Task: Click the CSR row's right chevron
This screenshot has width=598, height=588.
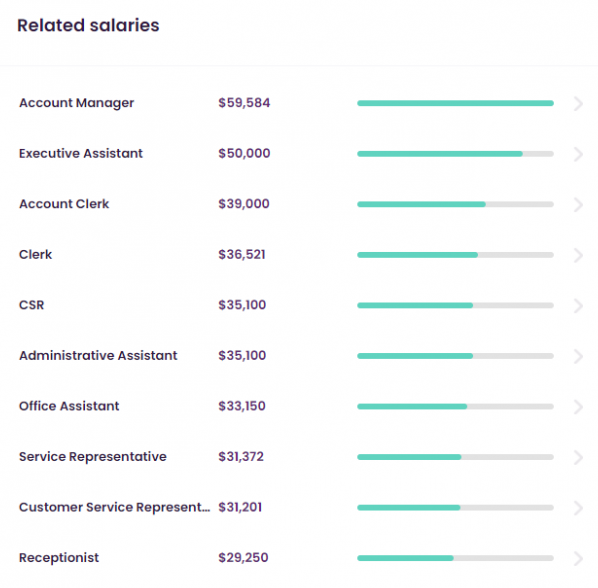Action: 578,305
